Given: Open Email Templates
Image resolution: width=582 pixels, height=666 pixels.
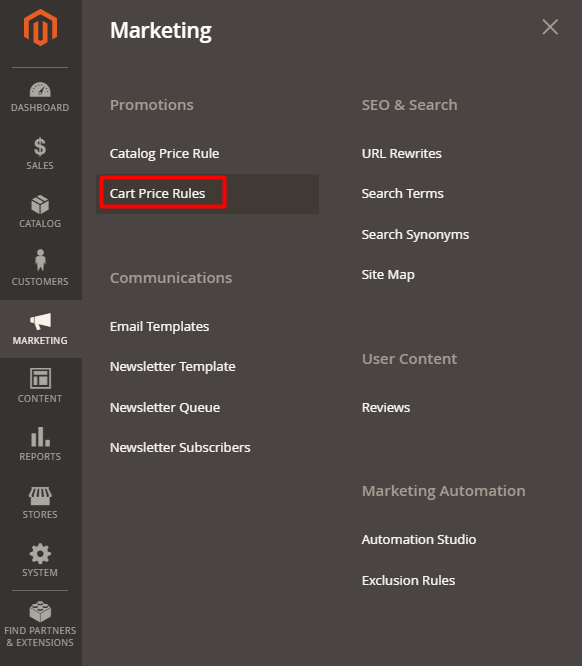Looking at the screenshot, I should click(x=159, y=327).
